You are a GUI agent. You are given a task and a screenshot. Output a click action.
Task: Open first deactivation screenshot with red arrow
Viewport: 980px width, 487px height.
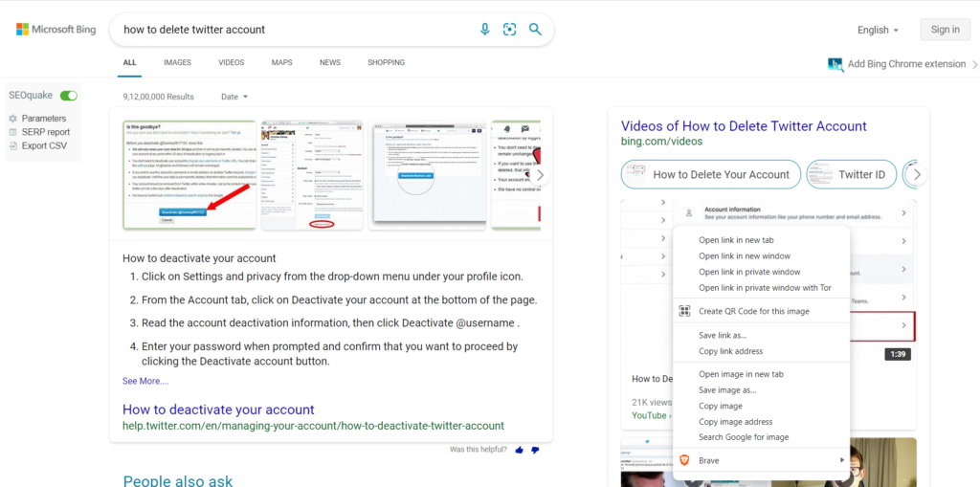[x=189, y=175]
